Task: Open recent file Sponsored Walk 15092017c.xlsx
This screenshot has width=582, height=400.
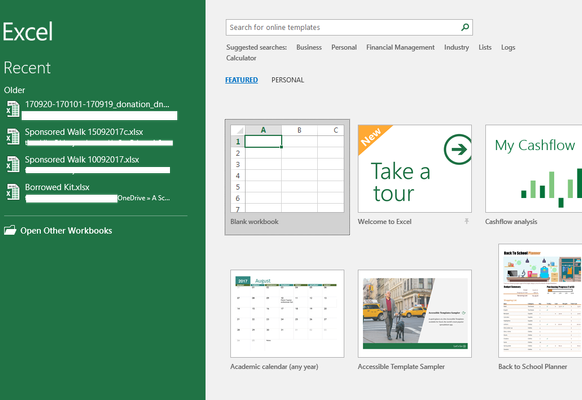Action: pyautogui.click(x=84, y=132)
